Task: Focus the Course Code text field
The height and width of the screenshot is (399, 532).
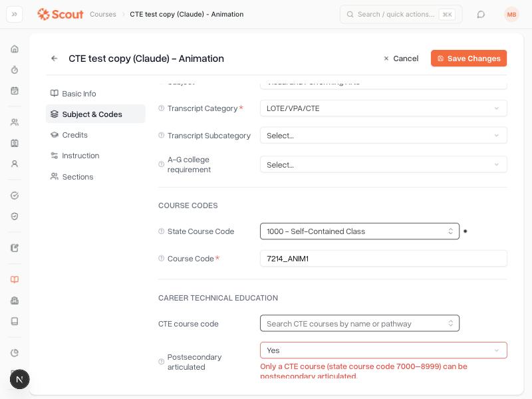Action: point(384,259)
